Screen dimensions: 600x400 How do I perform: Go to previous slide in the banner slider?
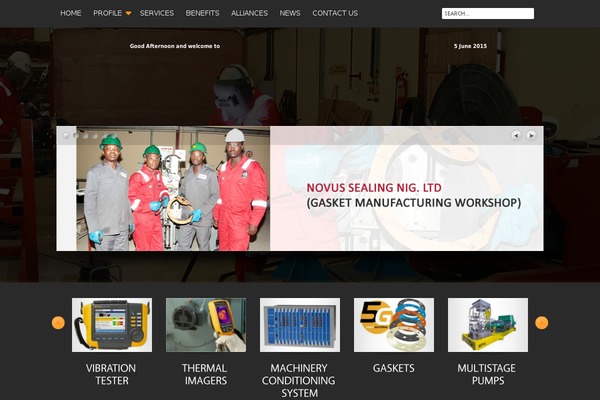pyautogui.click(x=516, y=136)
